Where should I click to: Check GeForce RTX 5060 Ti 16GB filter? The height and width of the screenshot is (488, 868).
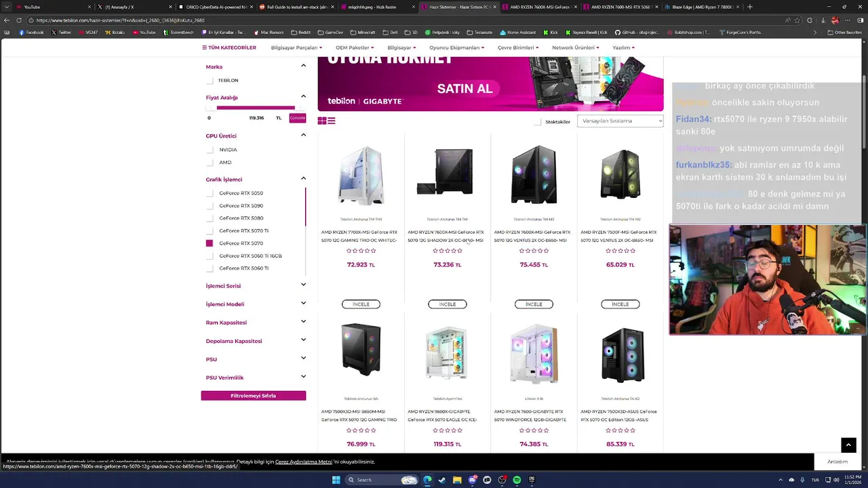210,256
